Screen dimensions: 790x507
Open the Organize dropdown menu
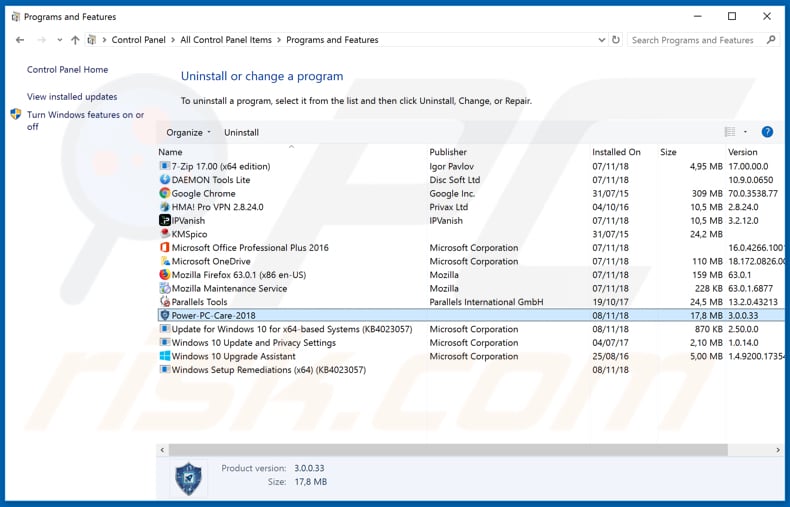[188, 132]
